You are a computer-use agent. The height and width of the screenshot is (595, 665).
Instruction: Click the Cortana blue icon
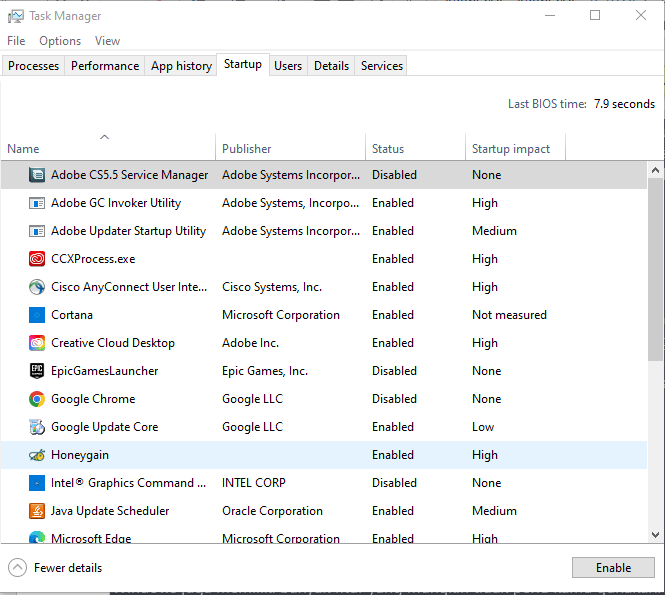point(37,315)
